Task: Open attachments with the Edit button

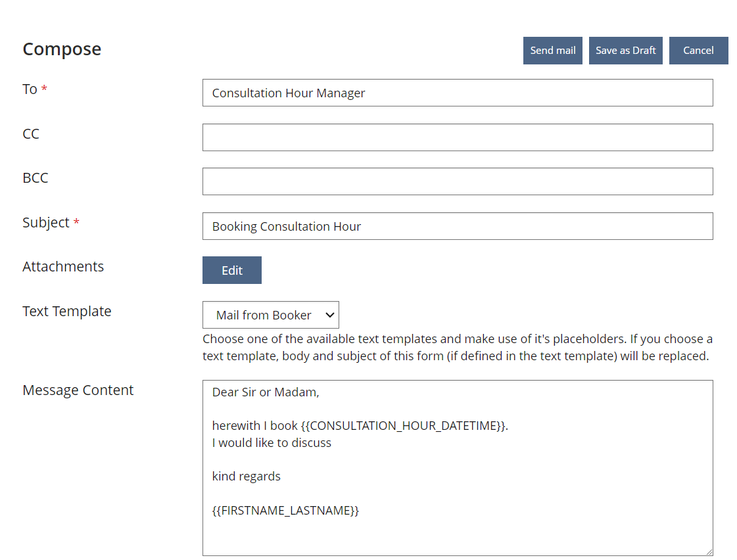Action: (x=231, y=270)
